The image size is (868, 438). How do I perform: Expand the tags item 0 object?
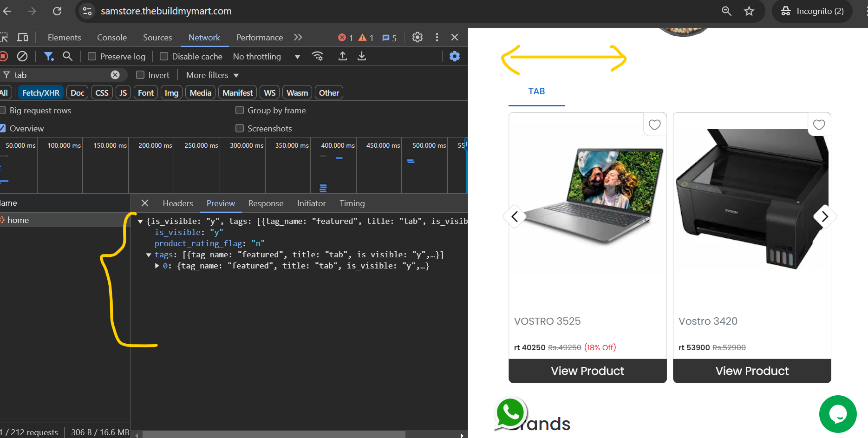pos(157,266)
